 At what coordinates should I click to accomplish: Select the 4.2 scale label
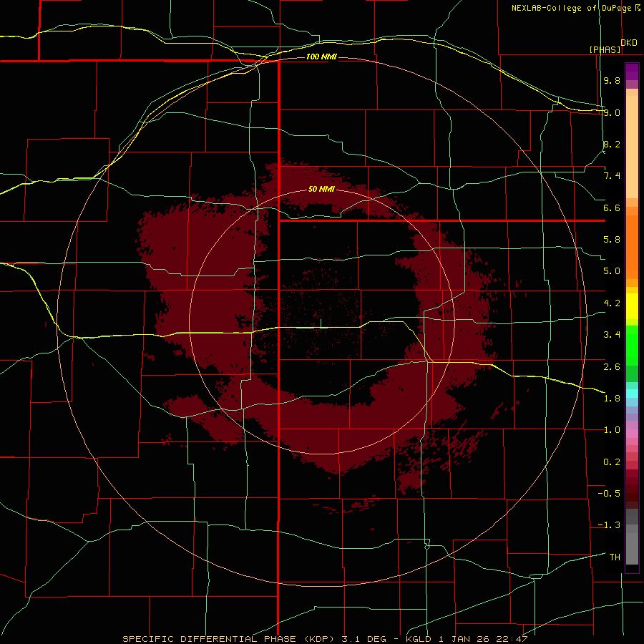[x=612, y=303]
